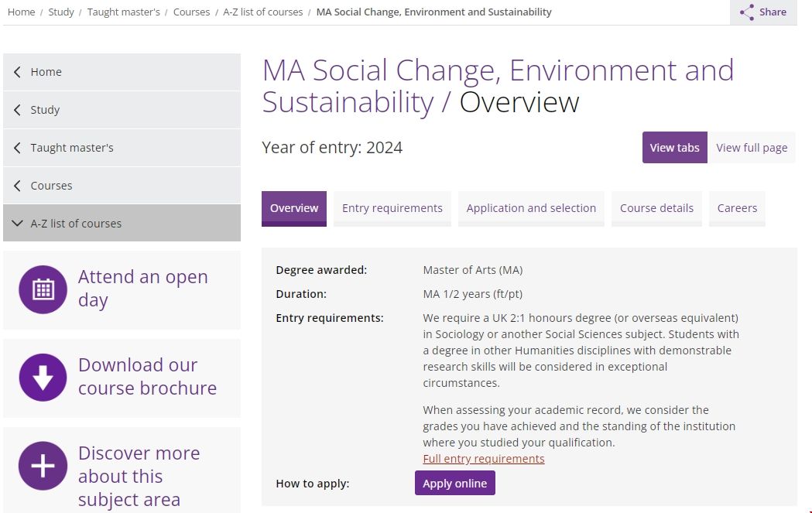Select the Course details tab
This screenshot has height=513, width=812.
tap(656, 208)
